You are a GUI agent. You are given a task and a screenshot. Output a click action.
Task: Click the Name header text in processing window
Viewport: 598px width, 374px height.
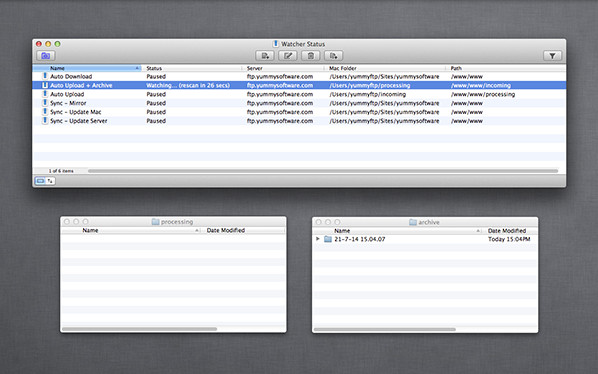(90, 230)
